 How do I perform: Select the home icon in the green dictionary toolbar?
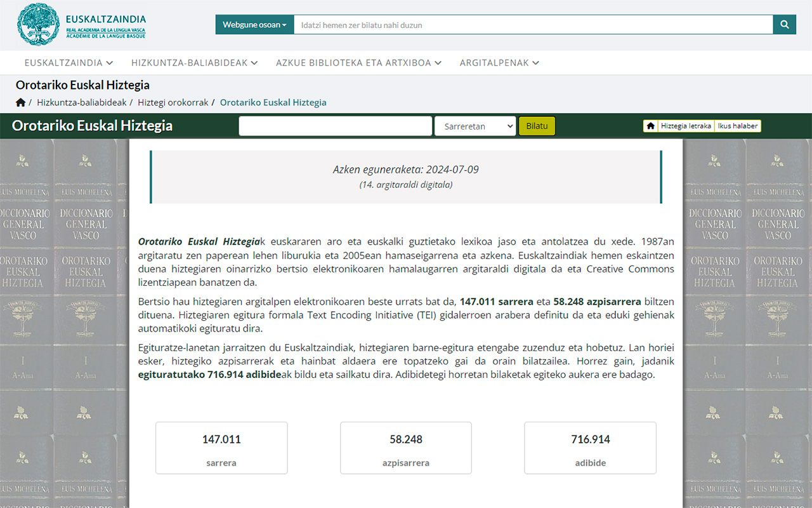coord(651,126)
